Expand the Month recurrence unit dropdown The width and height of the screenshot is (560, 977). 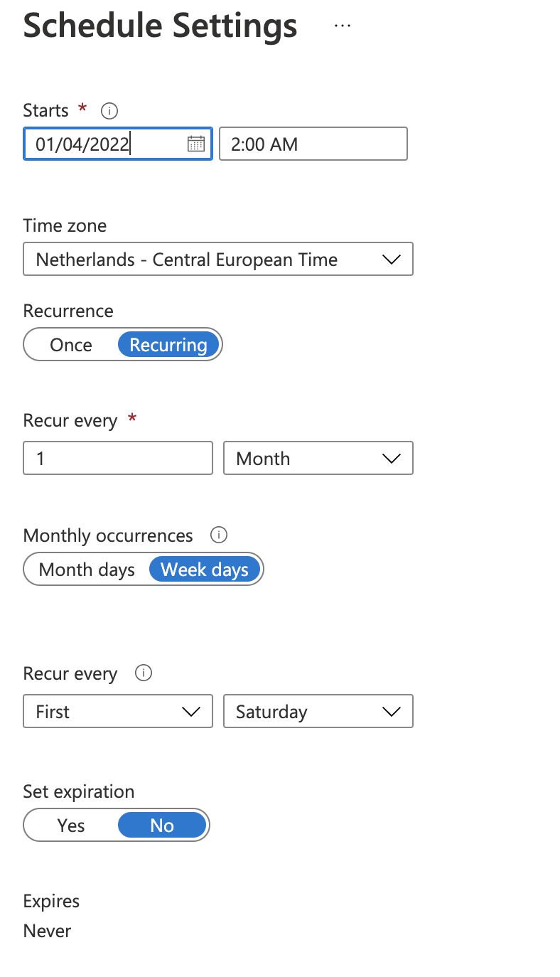coord(318,458)
